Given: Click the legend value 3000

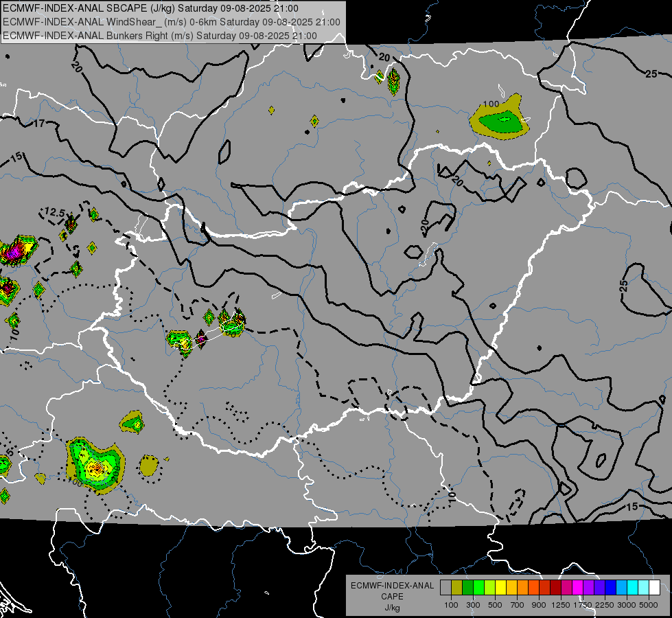Looking at the screenshot, I should pyautogui.click(x=627, y=605).
